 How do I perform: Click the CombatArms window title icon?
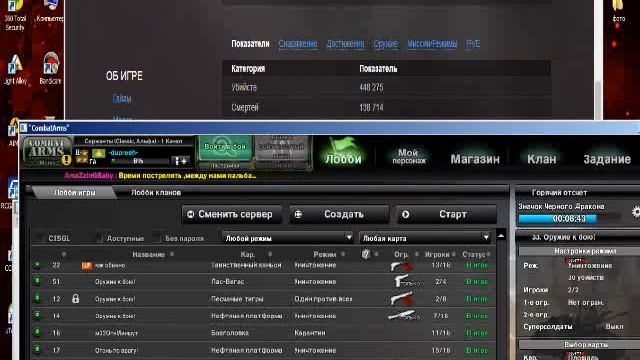[23, 128]
